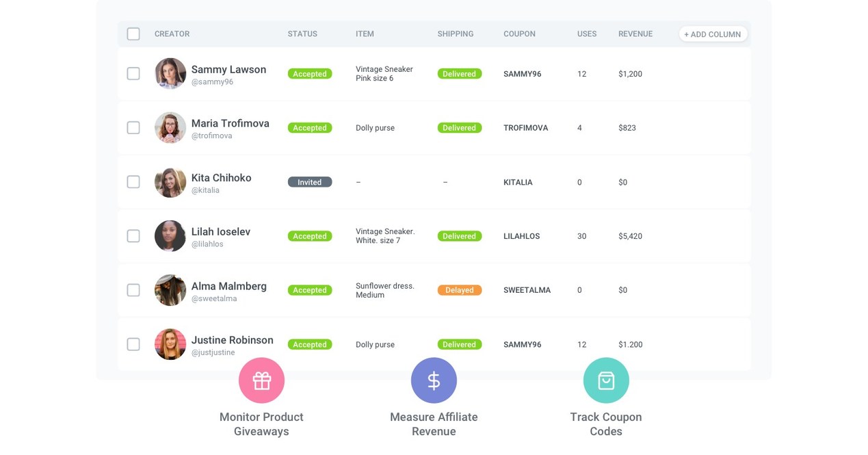868x455 pixels.
Task: Click the COUPON column header
Action: click(519, 34)
